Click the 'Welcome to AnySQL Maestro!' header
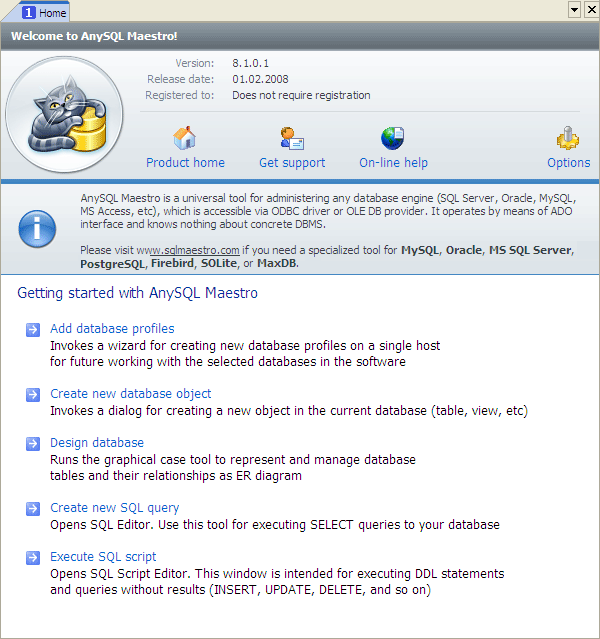 (94, 36)
